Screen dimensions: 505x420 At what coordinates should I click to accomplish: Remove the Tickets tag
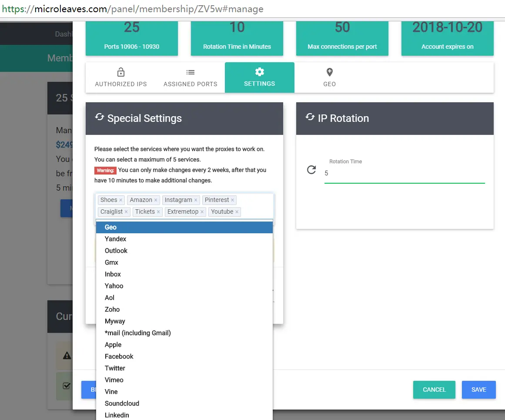[x=158, y=212]
